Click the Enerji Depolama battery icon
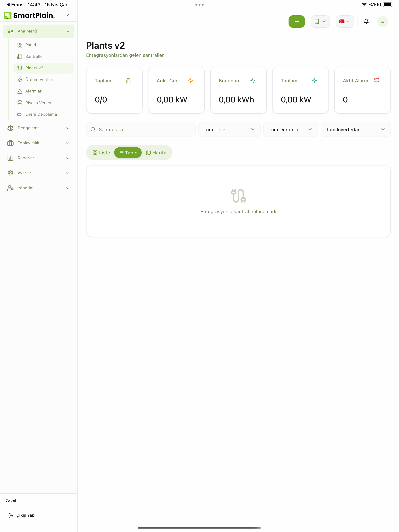The width and height of the screenshot is (399, 532). point(20,115)
